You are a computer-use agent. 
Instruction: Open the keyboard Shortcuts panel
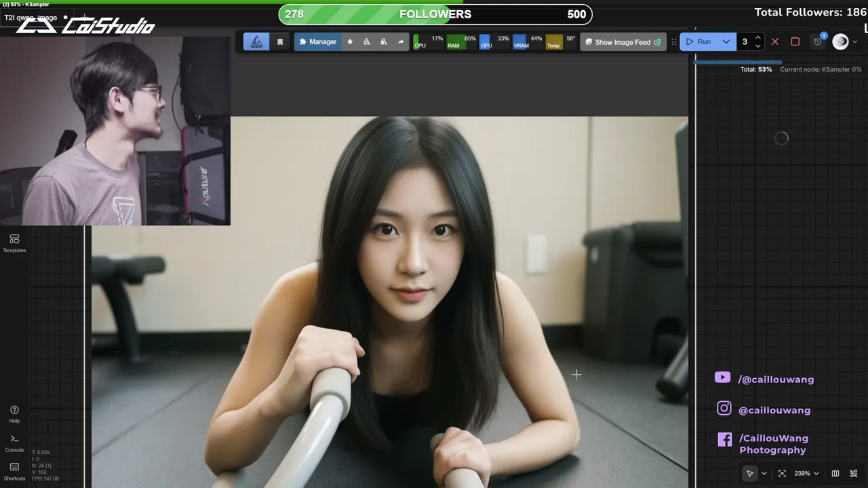(14, 472)
